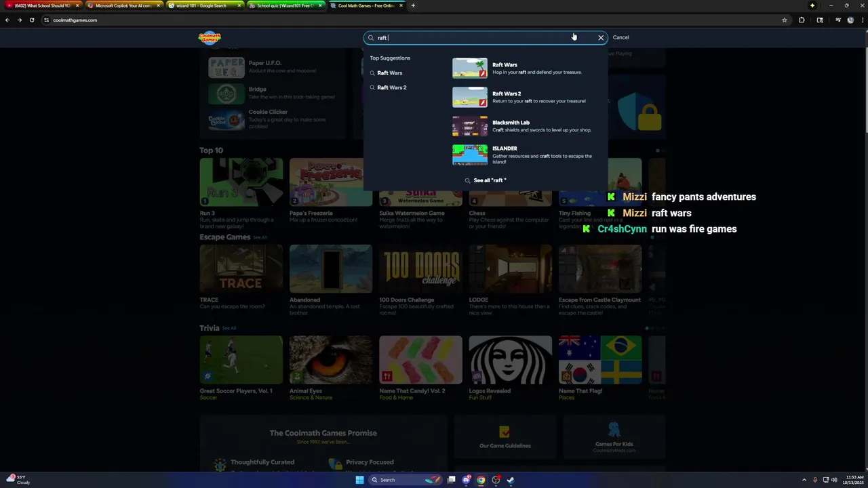This screenshot has width=868, height=488.
Task: Open the Great Soccer Players trivia card
Action: click(241, 360)
